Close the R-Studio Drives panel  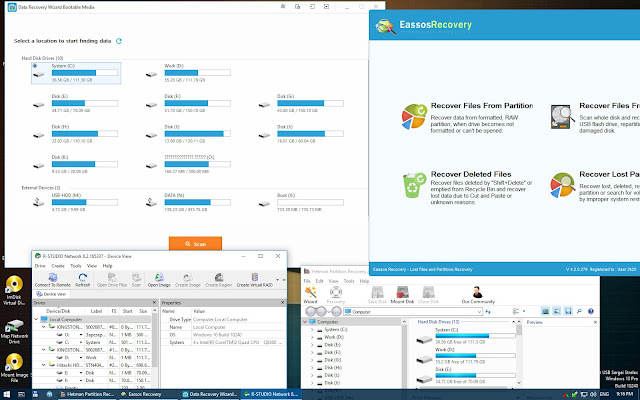pos(154,302)
